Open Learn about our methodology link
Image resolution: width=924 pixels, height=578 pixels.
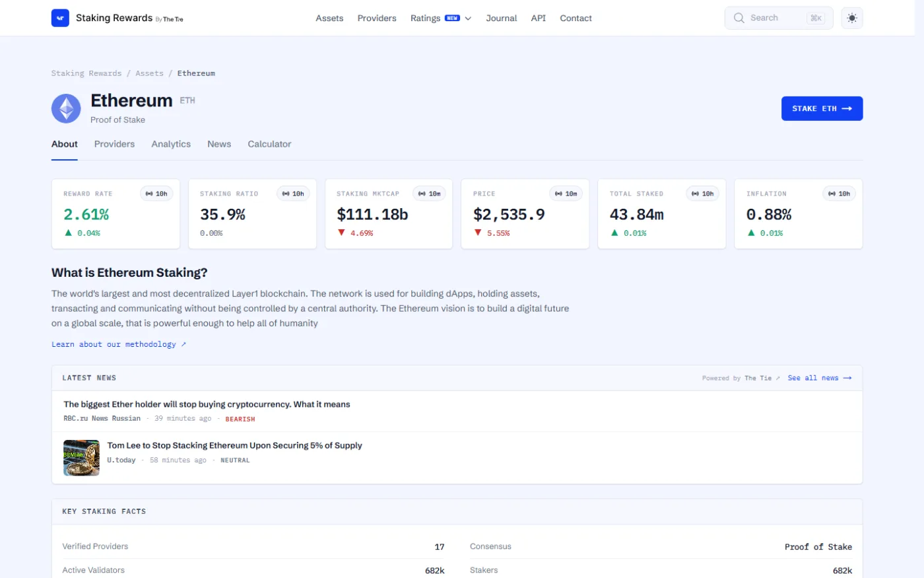[x=119, y=344]
